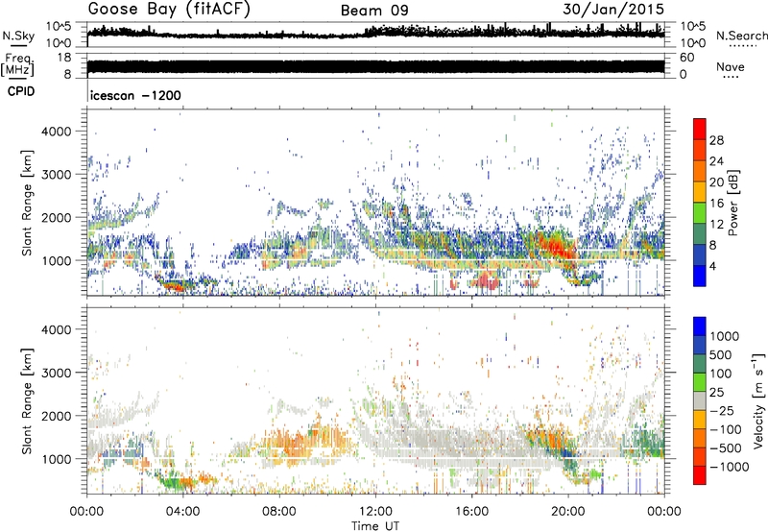Click the "08:00" time tick label
Viewport: 768px width, 532px height.
(x=279, y=511)
